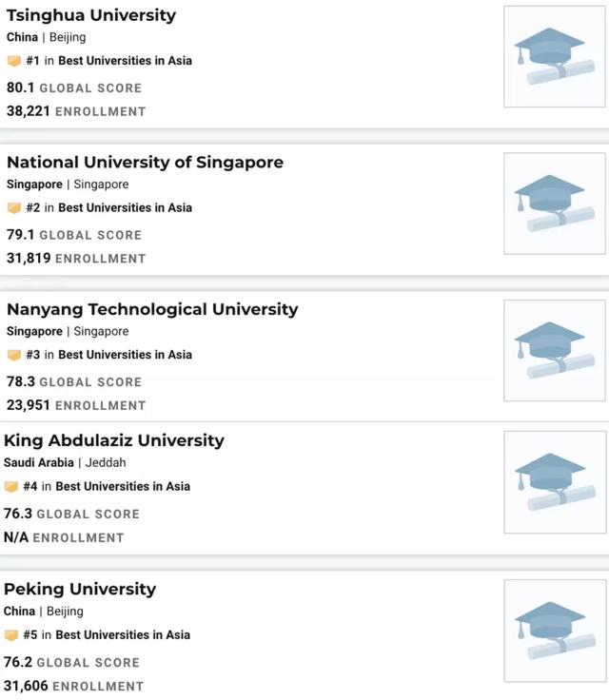Open Nanyang Technological University title link
Image resolution: width=609 pixels, height=700 pixels.
152,309
